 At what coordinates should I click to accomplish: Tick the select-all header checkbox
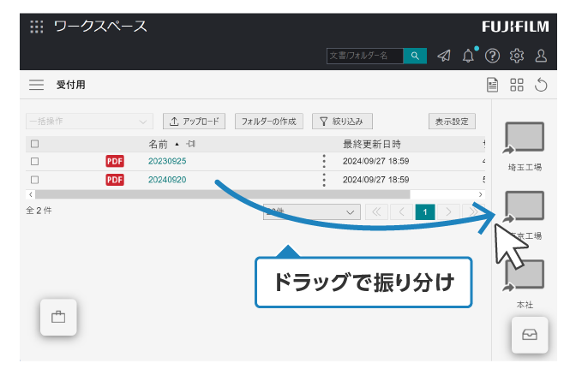tap(35, 144)
